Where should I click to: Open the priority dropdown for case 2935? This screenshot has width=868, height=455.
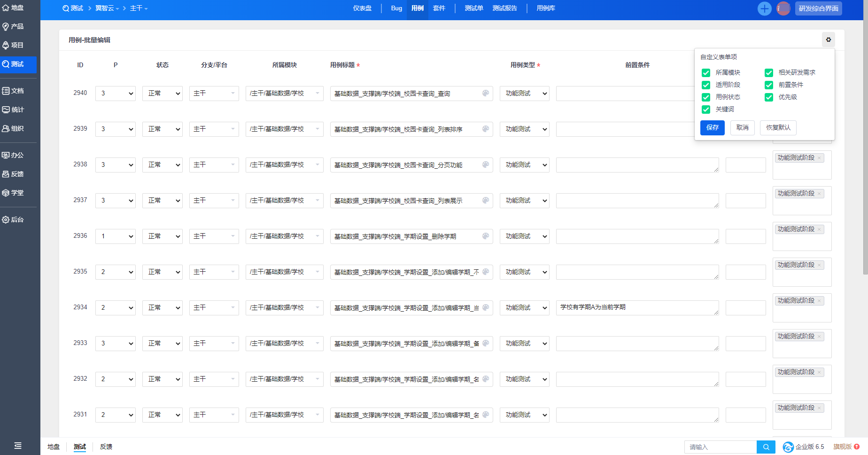(x=116, y=272)
